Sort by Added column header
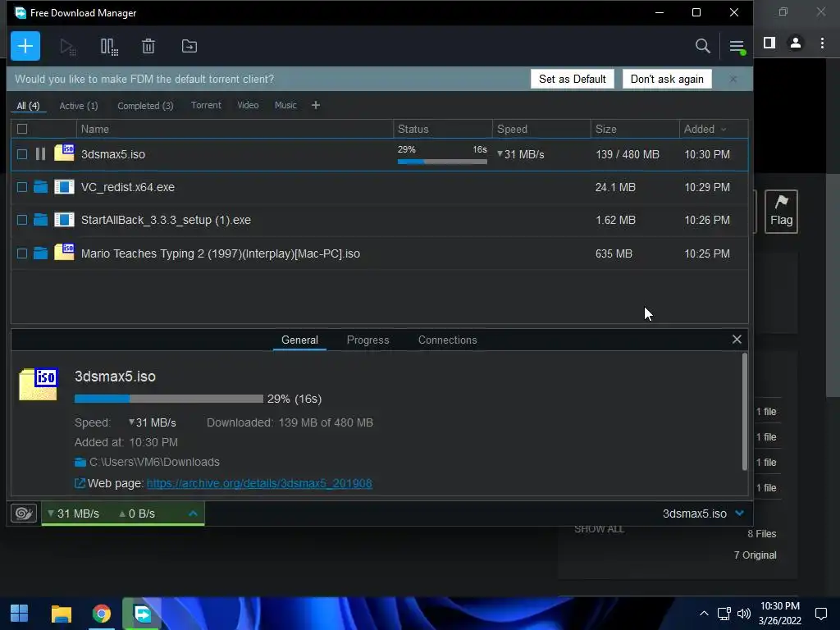The height and width of the screenshot is (630, 840). click(705, 129)
